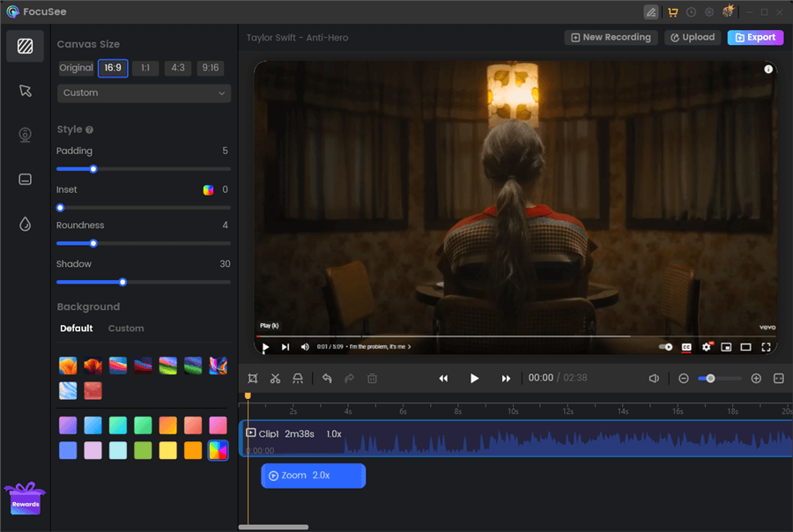Click the orange playhead marker
Image resolution: width=793 pixels, height=532 pixels.
(248, 395)
